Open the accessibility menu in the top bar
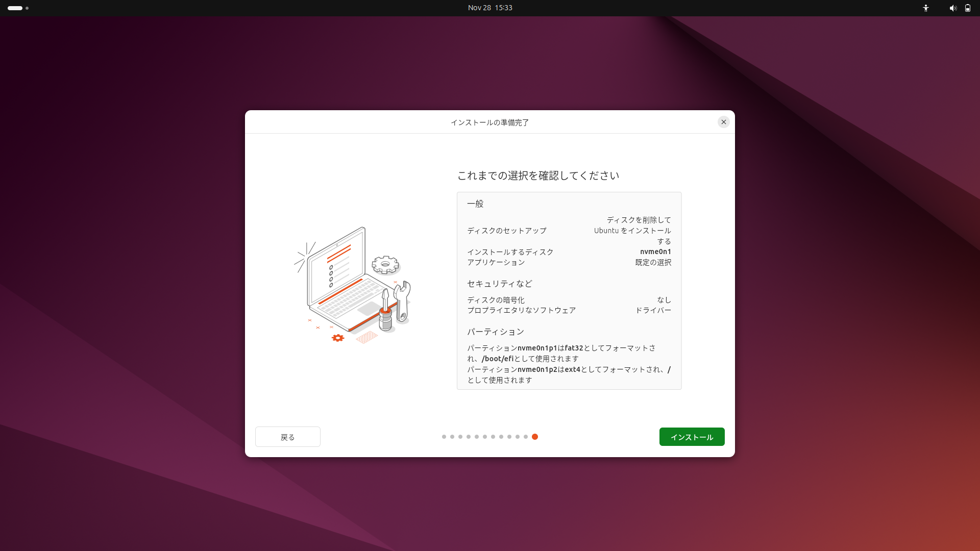 (926, 8)
